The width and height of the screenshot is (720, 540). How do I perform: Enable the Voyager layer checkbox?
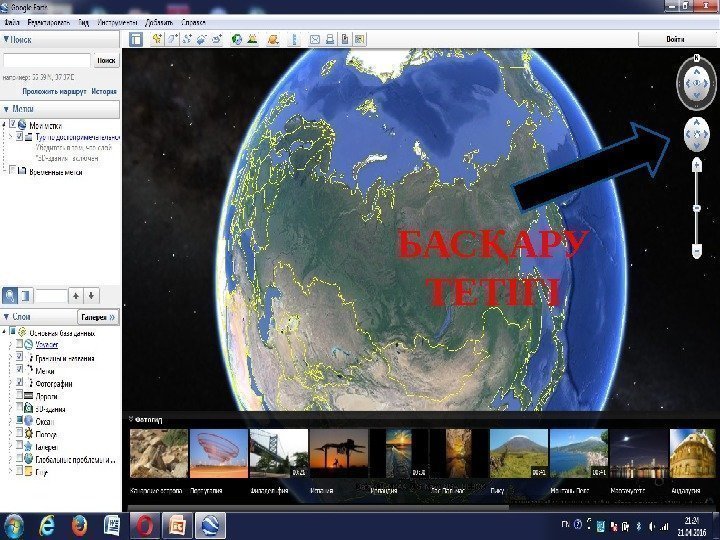click(19, 344)
